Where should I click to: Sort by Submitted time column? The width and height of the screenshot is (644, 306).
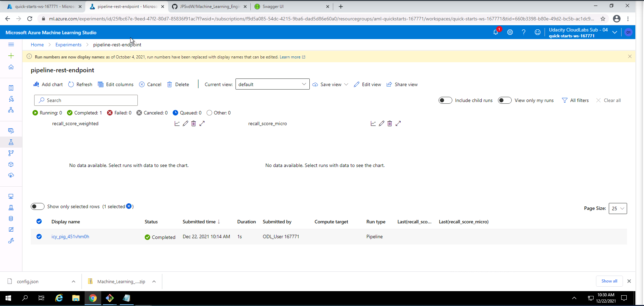(201, 222)
